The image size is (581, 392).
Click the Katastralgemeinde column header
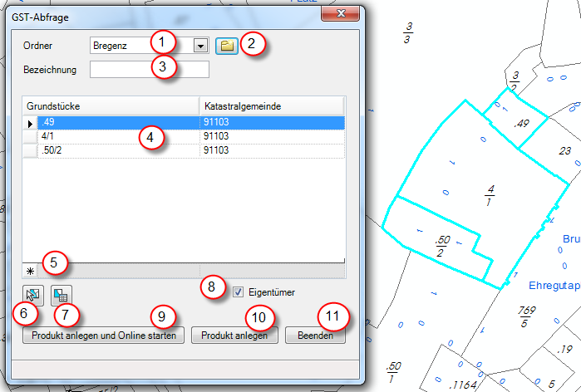272,106
